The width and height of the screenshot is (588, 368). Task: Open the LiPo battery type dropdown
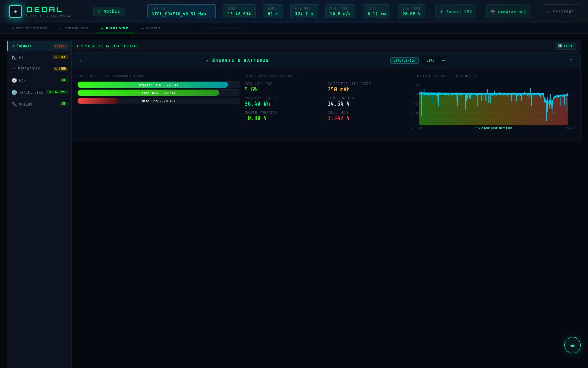coord(434,61)
